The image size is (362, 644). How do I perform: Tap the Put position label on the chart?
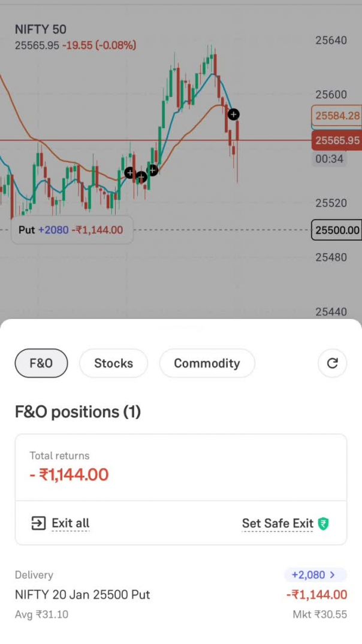[71, 230]
